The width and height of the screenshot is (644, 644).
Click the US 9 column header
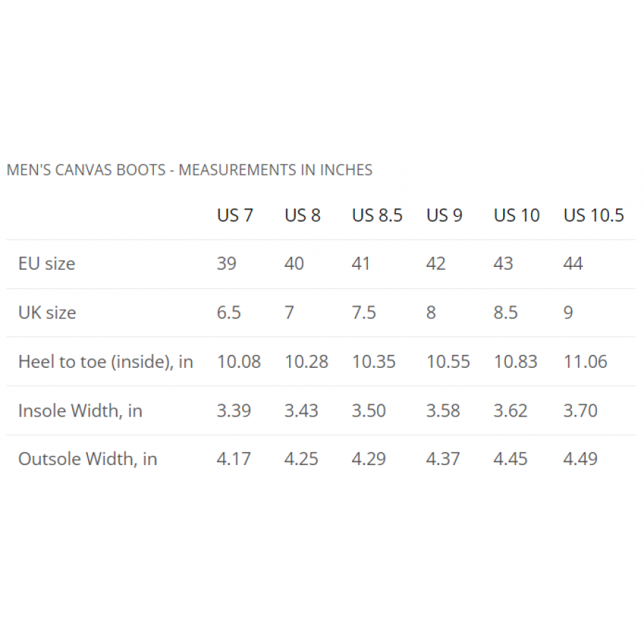click(444, 215)
